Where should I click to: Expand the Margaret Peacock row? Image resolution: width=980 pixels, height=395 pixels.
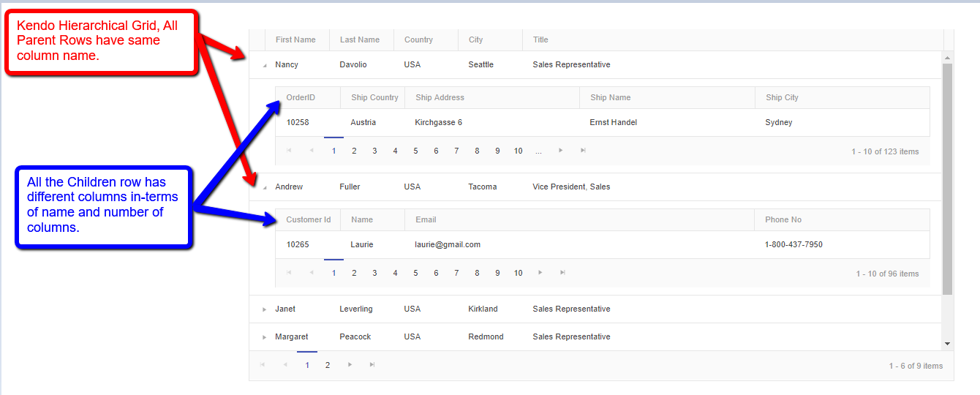click(x=264, y=337)
